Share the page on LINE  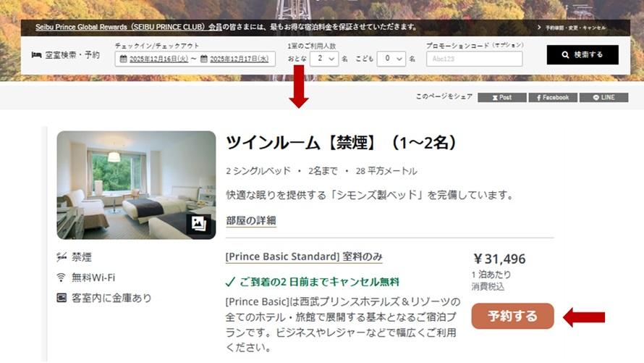pyautogui.click(x=603, y=97)
